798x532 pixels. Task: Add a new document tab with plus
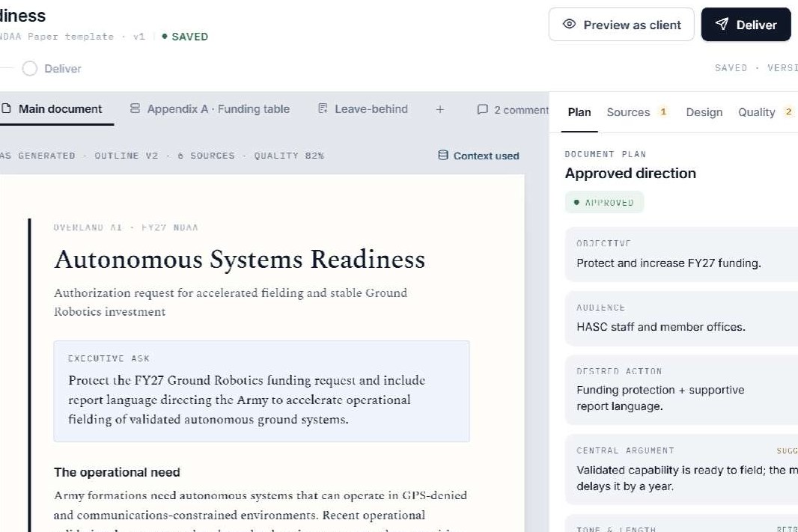(x=439, y=108)
